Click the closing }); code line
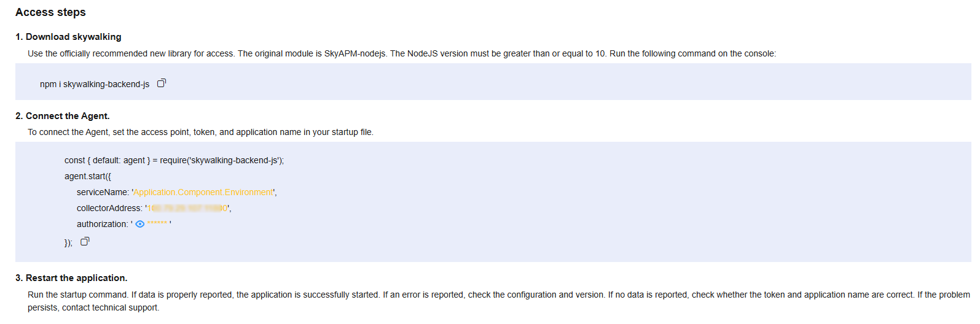Image resolution: width=980 pixels, height=324 pixels. pos(68,243)
